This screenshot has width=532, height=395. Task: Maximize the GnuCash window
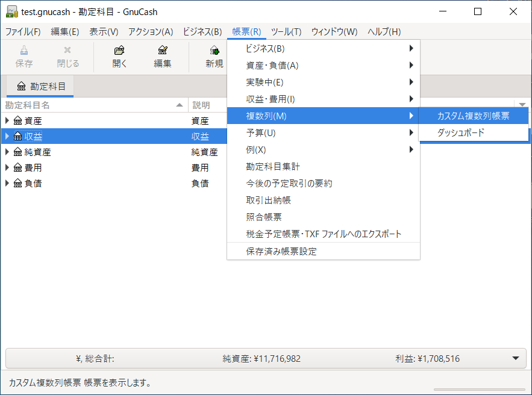click(x=478, y=11)
